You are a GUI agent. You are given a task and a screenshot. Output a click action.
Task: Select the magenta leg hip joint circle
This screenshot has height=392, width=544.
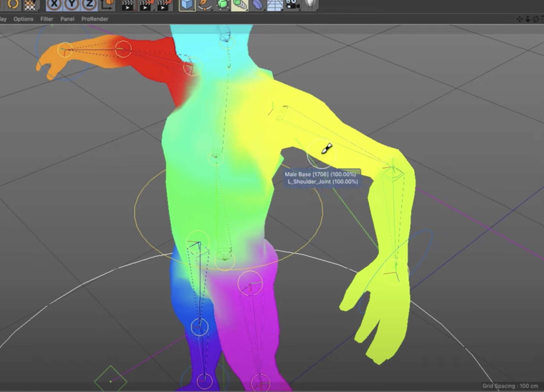pos(250,283)
